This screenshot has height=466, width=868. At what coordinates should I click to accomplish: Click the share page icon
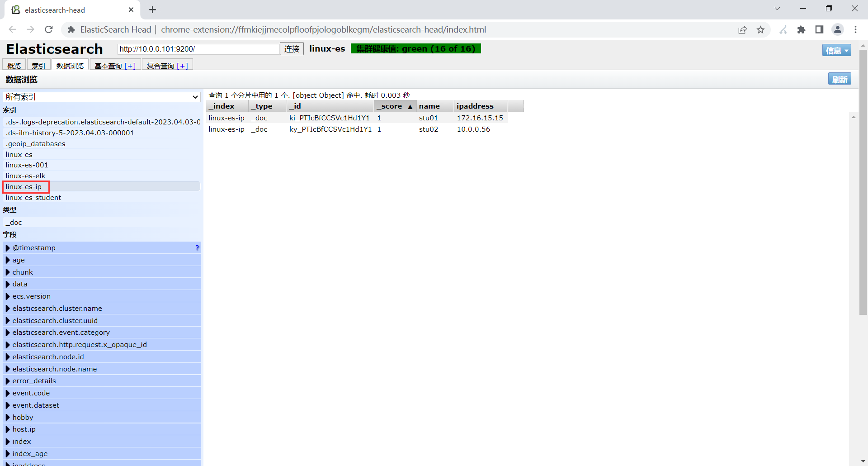pyautogui.click(x=742, y=30)
